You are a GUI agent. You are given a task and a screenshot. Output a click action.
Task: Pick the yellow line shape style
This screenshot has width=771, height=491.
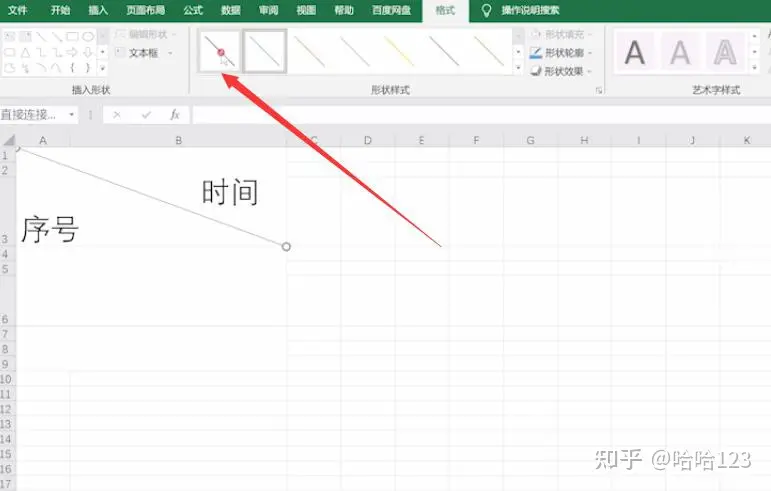(400, 51)
